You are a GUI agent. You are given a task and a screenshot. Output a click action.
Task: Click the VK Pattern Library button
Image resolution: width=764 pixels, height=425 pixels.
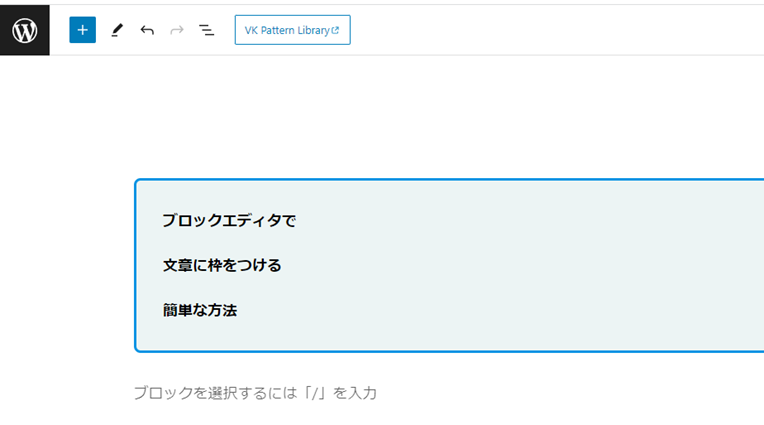pos(292,30)
